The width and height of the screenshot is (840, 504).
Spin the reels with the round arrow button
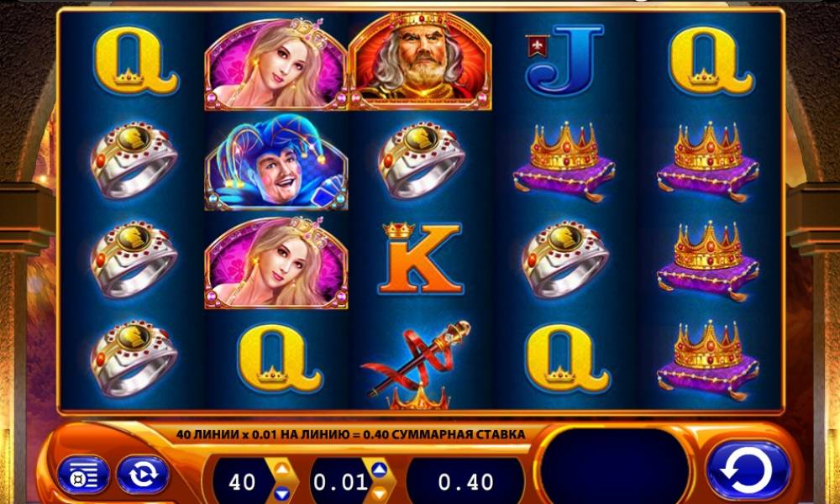pyautogui.click(x=748, y=470)
